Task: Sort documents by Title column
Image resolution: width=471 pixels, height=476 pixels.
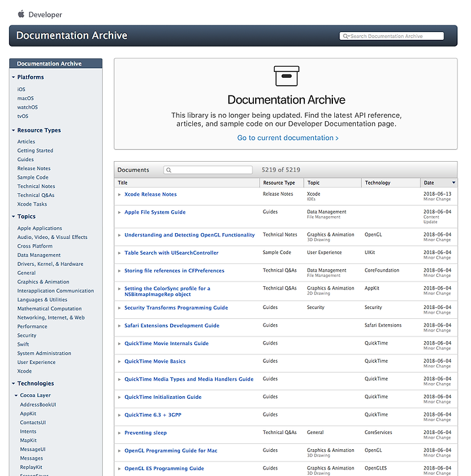Action: (x=187, y=183)
